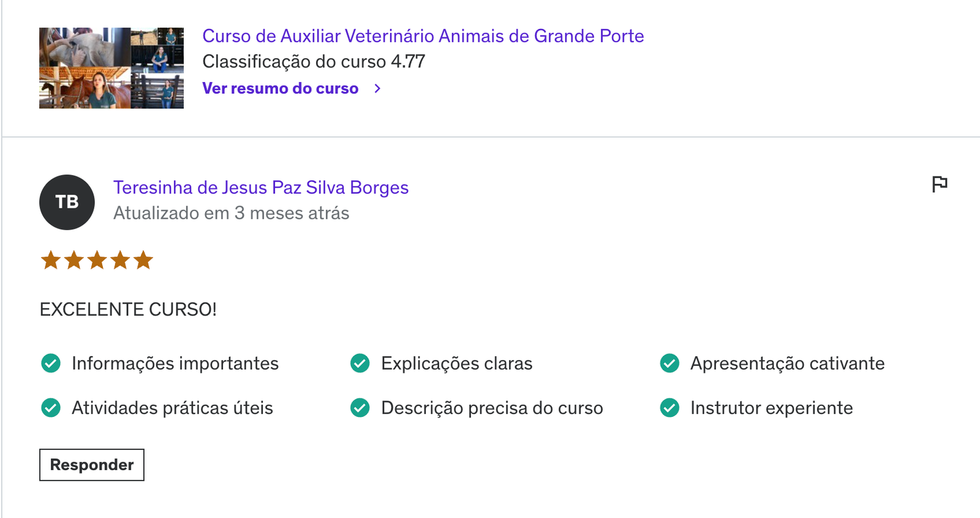Click the third rating star
This screenshot has width=980, height=518.
pos(97,261)
